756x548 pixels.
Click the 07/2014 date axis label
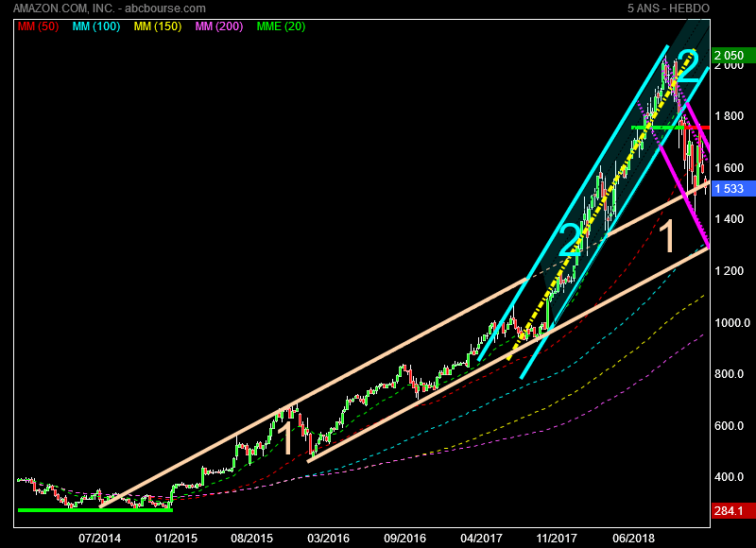(100, 539)
